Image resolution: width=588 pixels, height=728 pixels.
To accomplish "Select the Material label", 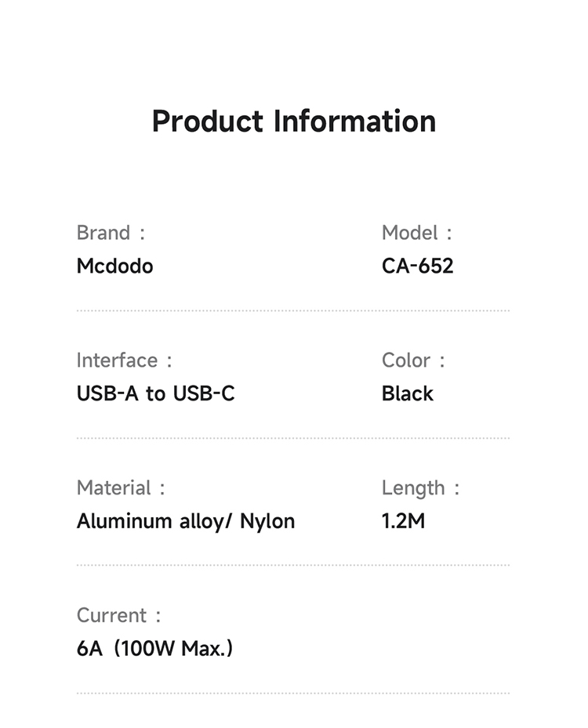I will [114, 487].
